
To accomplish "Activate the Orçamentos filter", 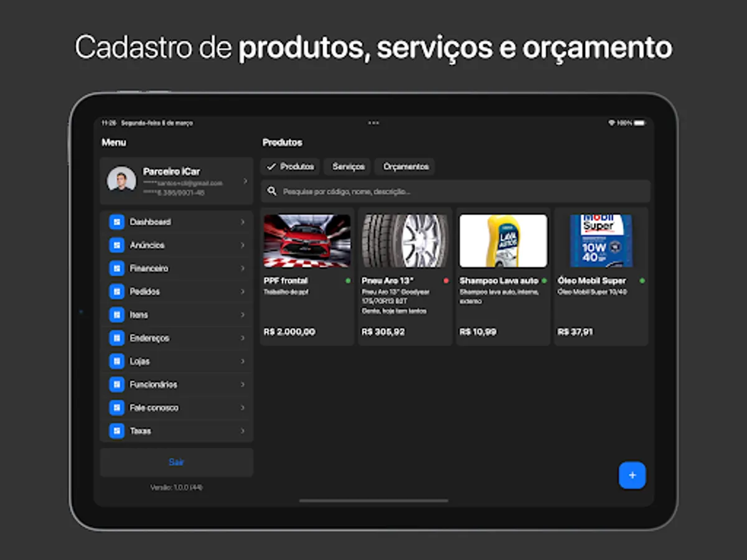I will point(405,167).
